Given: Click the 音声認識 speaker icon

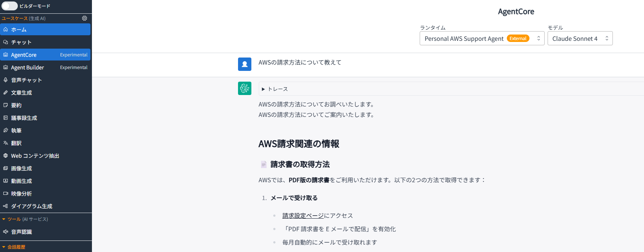Looking at the screenshot, I should click(x=6, y=232).
